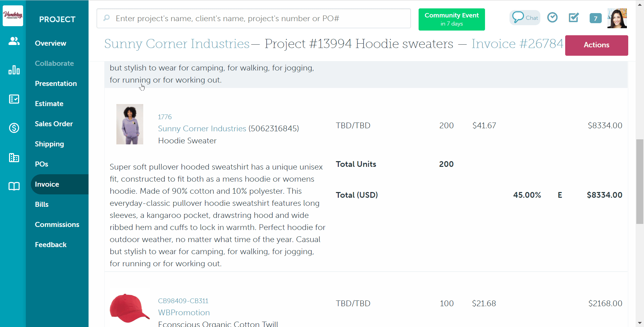Open the book knowledge base icon
This screenshot has width=644, height=327.
[14, 186]
